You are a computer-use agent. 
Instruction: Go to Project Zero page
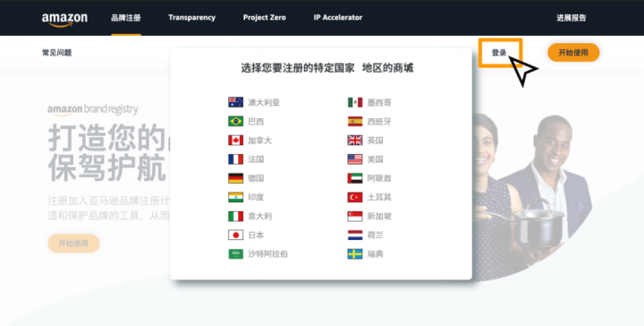point(265,18)
